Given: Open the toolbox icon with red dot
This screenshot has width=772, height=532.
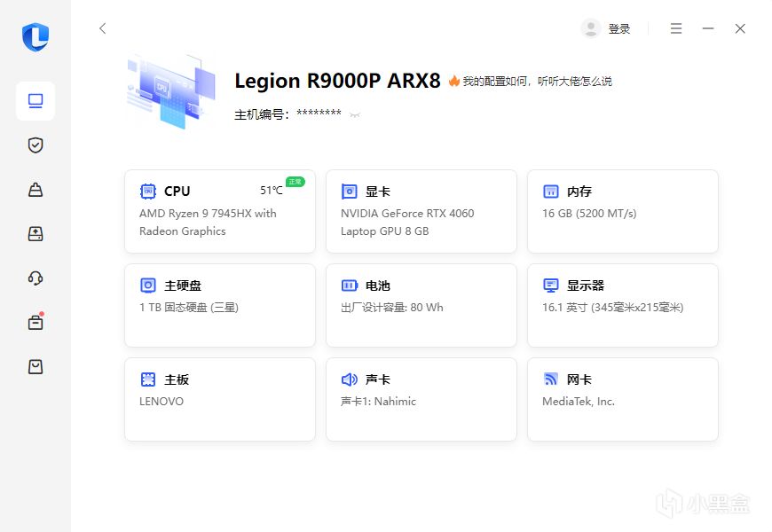Looking at the screenshot, I should tap(35, 322).
